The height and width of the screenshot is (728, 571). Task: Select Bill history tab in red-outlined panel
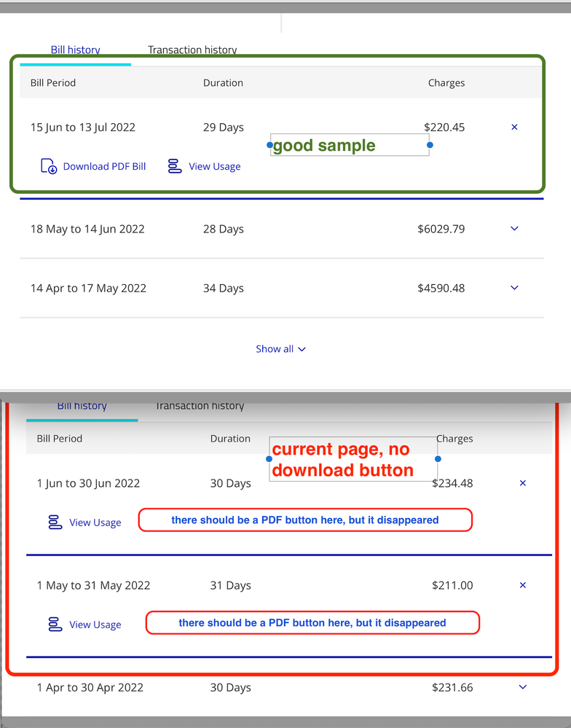82,407
